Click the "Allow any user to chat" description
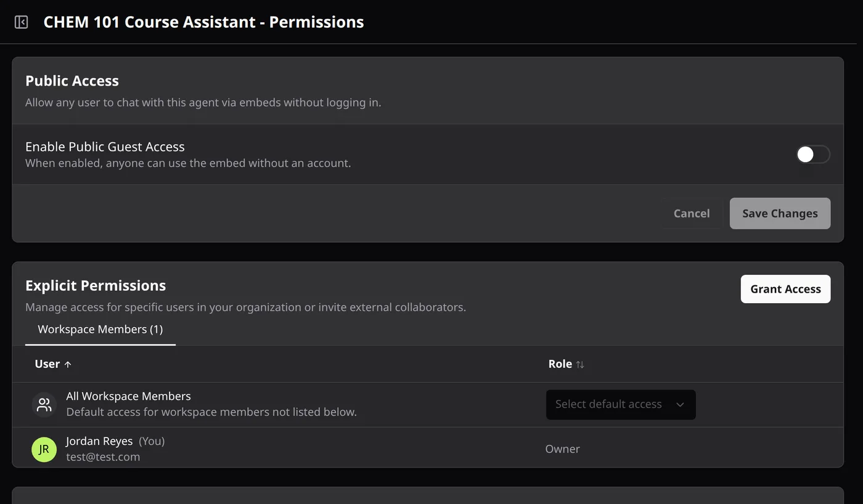Image resolution: width=863 pixels, height=504 pixels. click(203, 102)
